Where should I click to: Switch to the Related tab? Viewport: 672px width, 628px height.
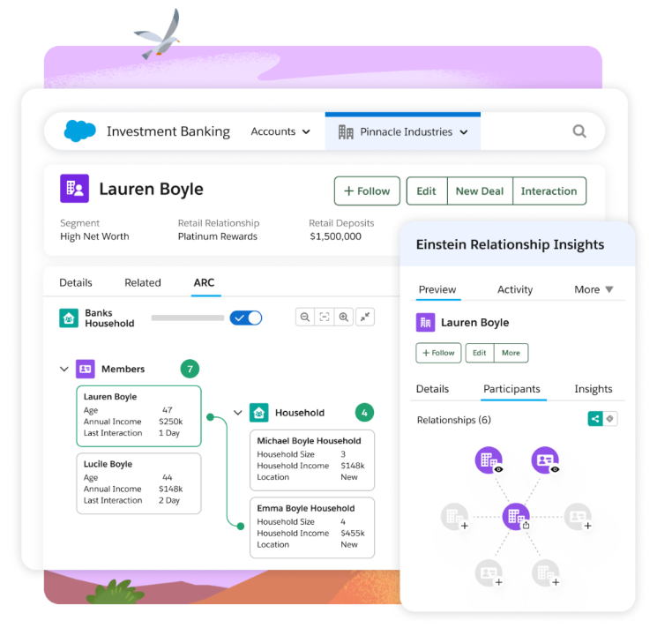pyautogui.click(x=142, y=283)
